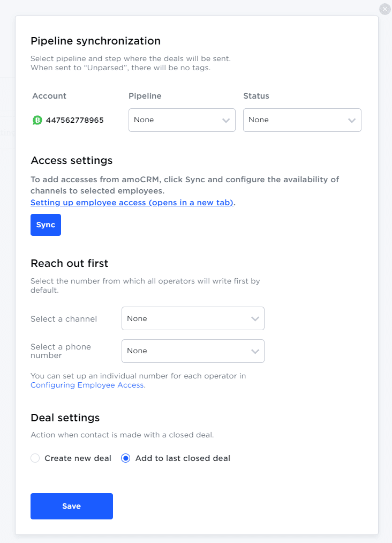Select the Create new deal radio button
Image resolution: width=392 pixels, height=543 pixels.
(35, 458)
